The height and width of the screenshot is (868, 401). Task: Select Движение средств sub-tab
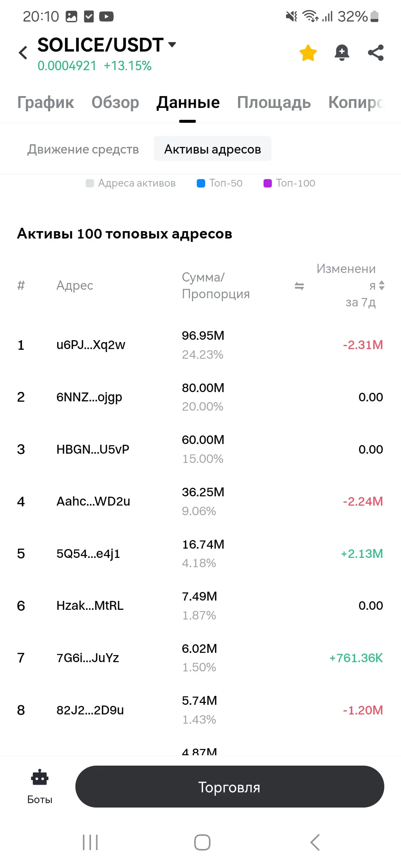click(x=83, y=149)
